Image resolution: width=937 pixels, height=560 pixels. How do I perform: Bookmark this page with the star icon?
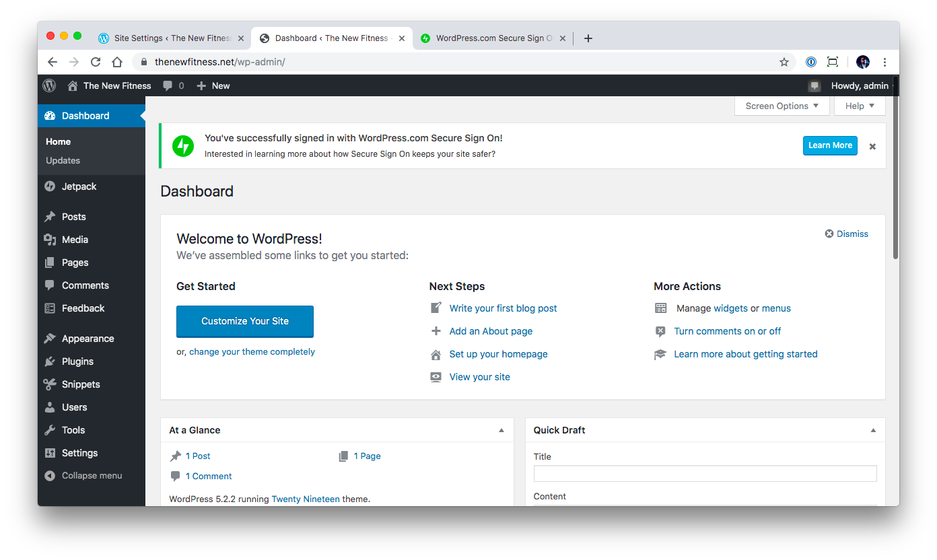coord(784,62)
